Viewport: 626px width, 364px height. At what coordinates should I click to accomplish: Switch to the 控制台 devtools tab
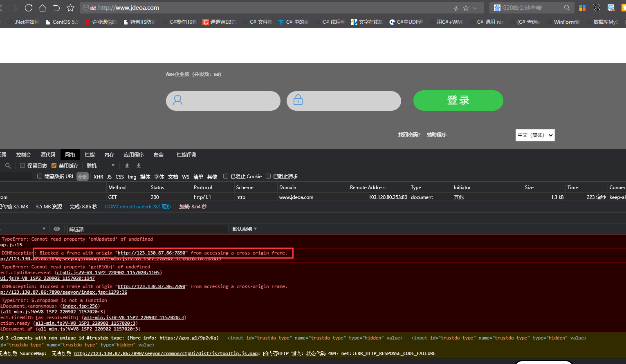point(23,154)
